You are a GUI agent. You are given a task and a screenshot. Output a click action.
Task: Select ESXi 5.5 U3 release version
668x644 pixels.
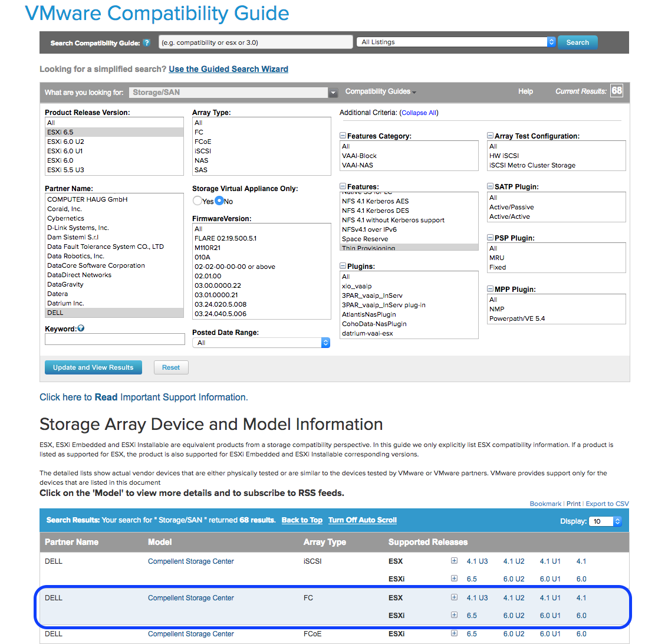pos(114,170)
